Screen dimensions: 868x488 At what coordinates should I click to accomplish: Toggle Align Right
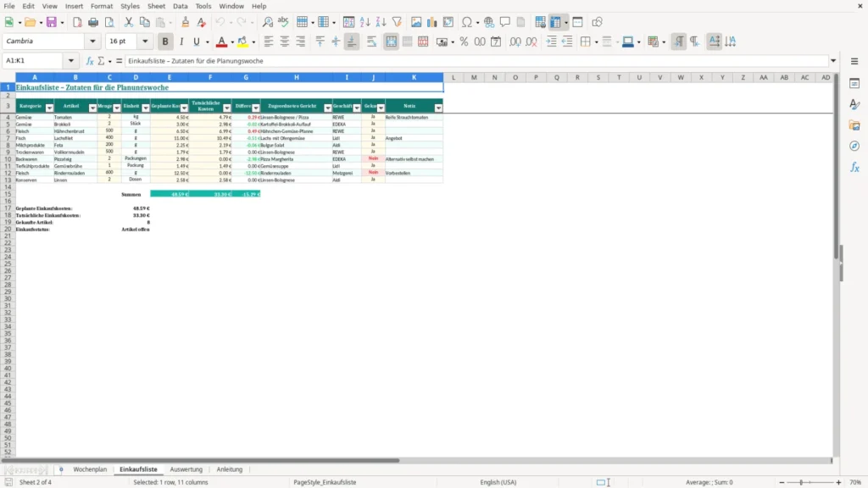click(301, 42)
